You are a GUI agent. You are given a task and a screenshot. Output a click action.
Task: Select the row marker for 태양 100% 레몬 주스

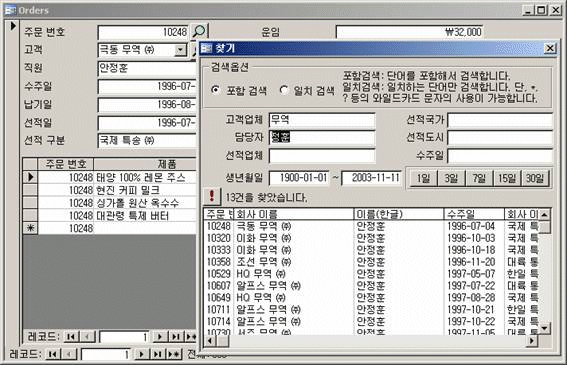tap(30, 177)
